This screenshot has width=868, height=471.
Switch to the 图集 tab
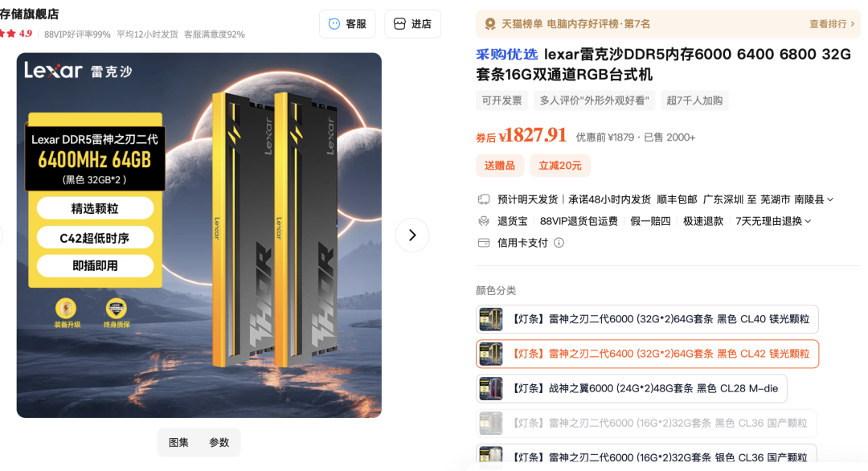(178, 442)
